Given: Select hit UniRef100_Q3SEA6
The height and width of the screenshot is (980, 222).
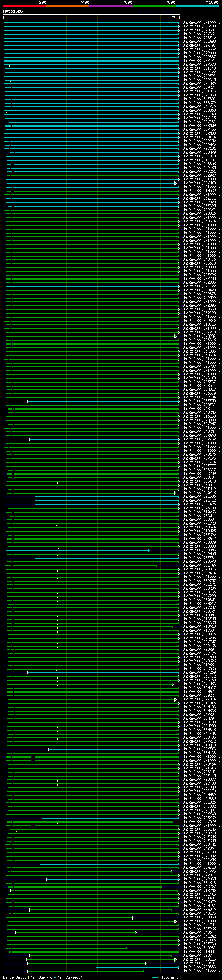Looking at the screenshot, I should click(199, 829).
